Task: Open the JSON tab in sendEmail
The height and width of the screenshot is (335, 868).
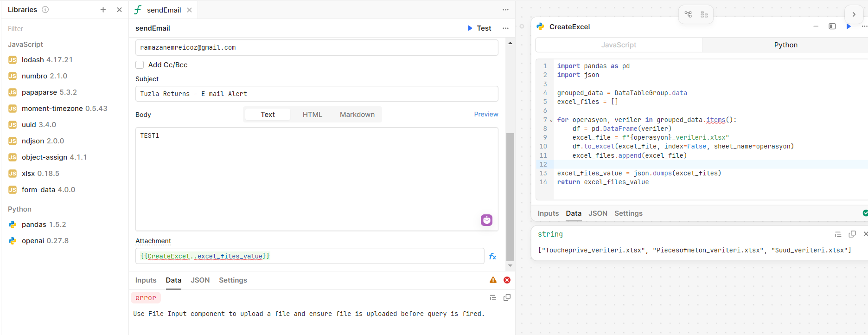Action: click(200, 280)
